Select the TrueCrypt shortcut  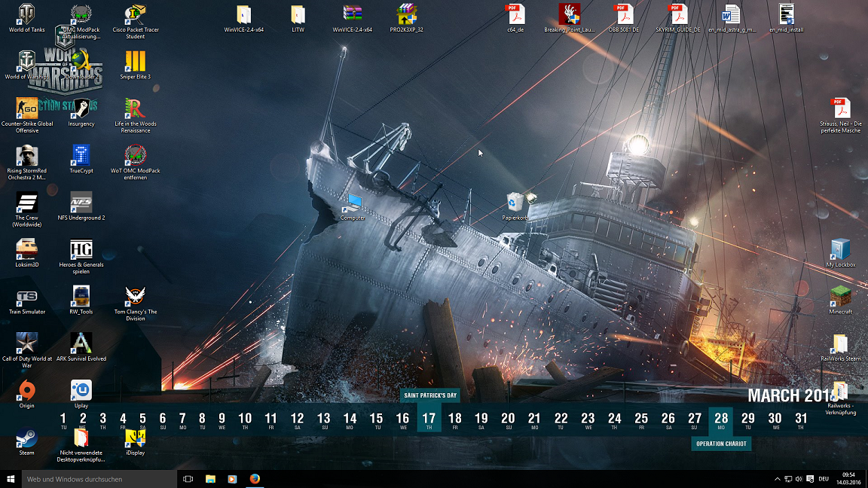point(81,159)
